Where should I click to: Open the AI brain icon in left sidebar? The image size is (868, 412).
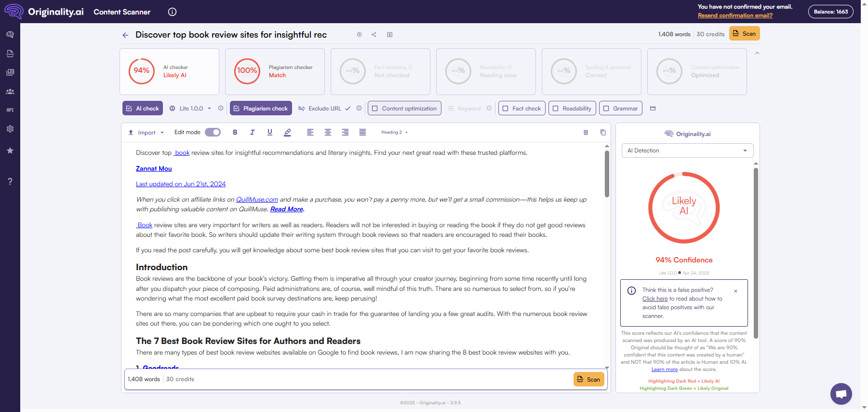point(10,35)
